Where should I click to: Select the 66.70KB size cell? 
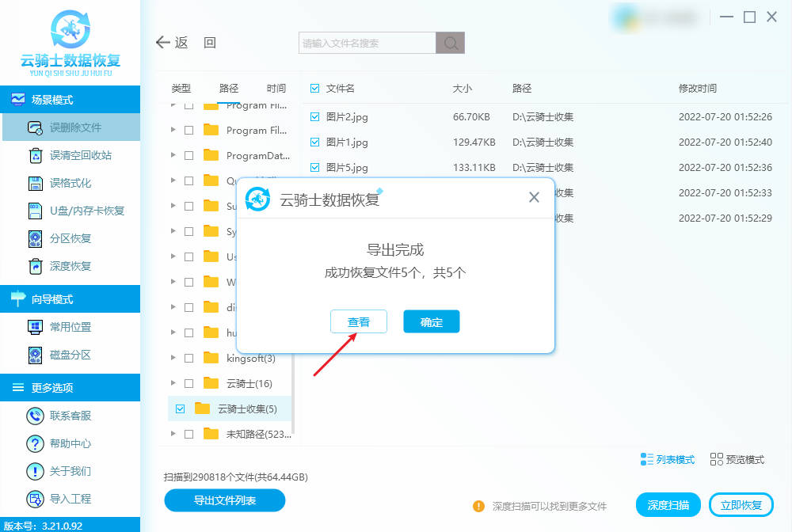pyautogui.click(x=471, y=116)
